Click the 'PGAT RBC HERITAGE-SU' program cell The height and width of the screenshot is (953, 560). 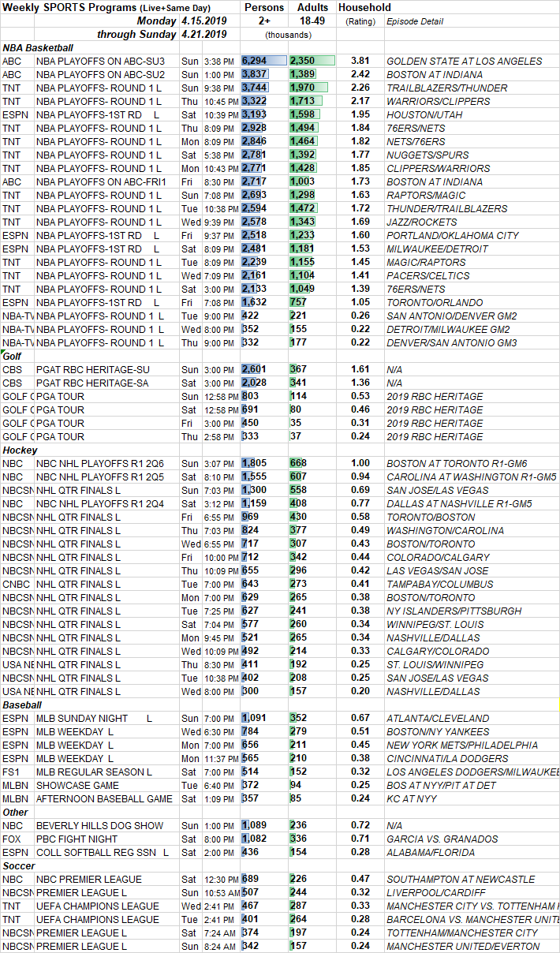pyautogui.click(x=106, y=369)
